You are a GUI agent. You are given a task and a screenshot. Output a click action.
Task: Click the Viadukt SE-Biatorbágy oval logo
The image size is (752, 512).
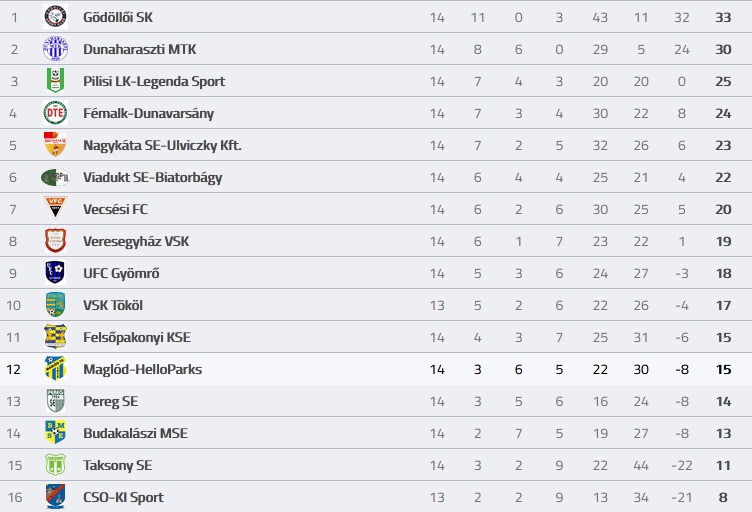point(55,177)
